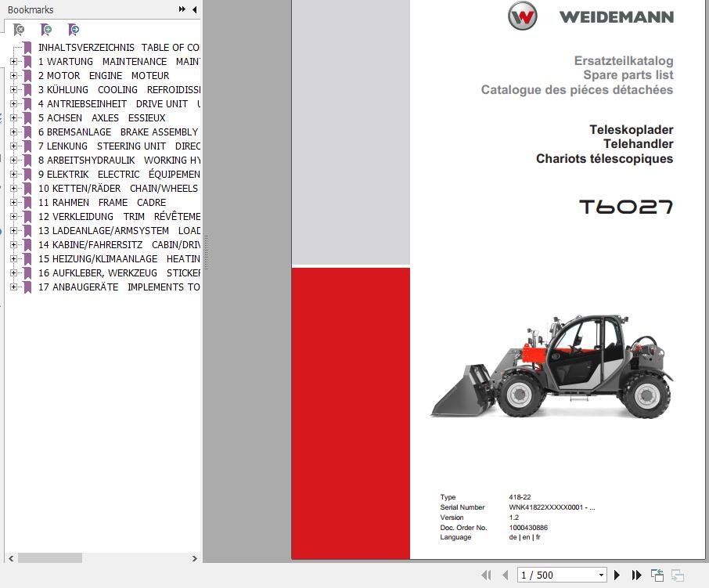
Task: Click the Type value 418-22
Action: pos(520,496)
